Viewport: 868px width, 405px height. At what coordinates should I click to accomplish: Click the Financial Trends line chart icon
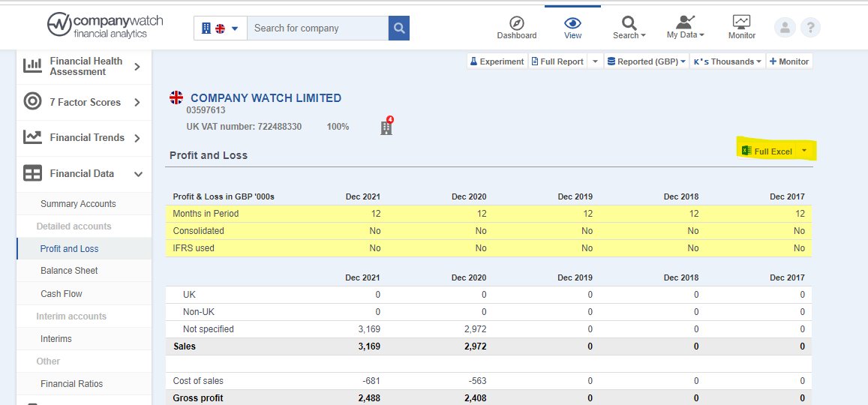(32, 136)
